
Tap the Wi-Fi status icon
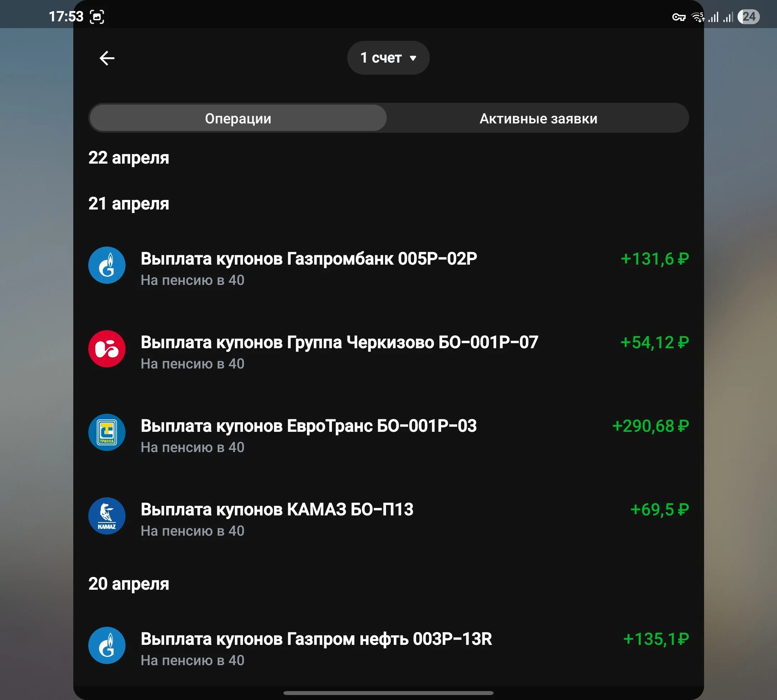point(698,17)
